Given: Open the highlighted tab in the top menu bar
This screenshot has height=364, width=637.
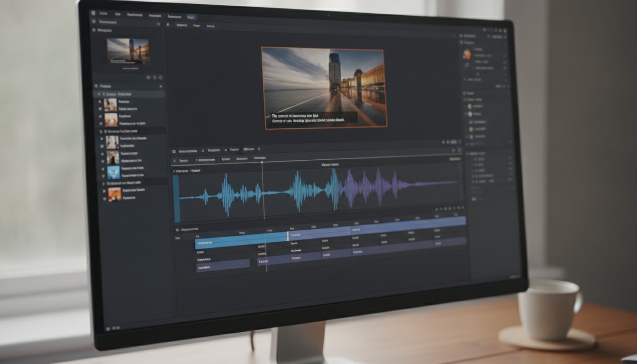Looking at the screenshot, I should click(191, 17).
